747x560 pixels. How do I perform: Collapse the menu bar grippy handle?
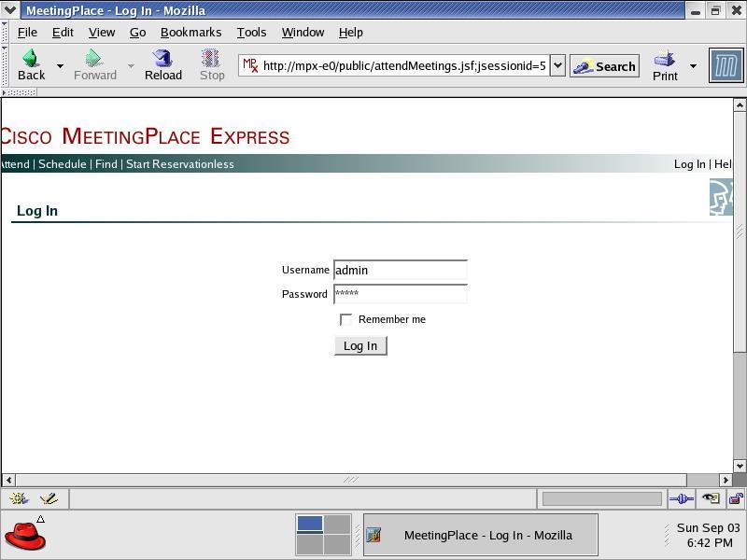(5, 32)
